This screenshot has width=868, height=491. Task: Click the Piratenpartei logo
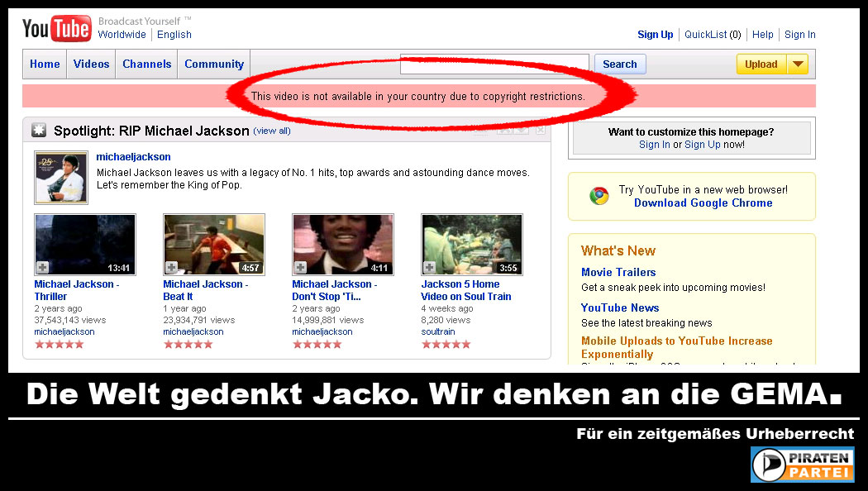[802, 465]
